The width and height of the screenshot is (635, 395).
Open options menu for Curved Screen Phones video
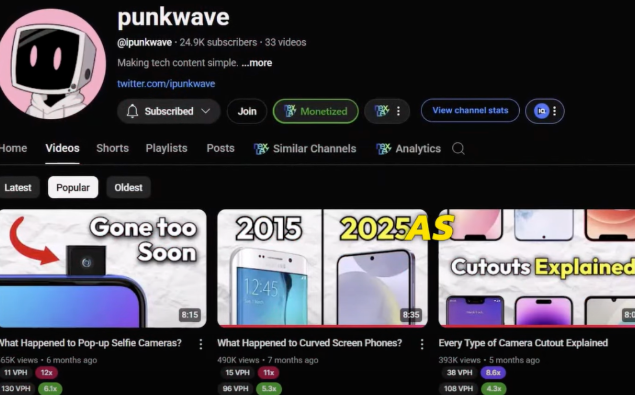click(422, 344)
